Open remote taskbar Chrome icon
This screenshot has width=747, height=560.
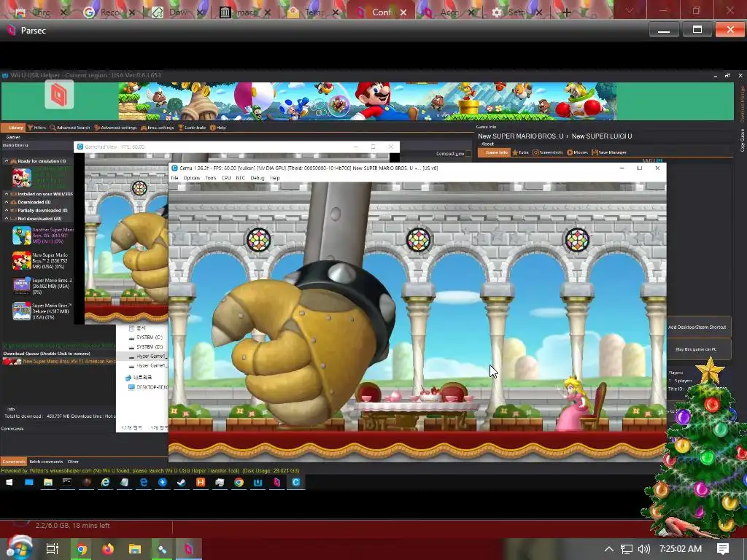pyautogui.click(x=239, y=483)
